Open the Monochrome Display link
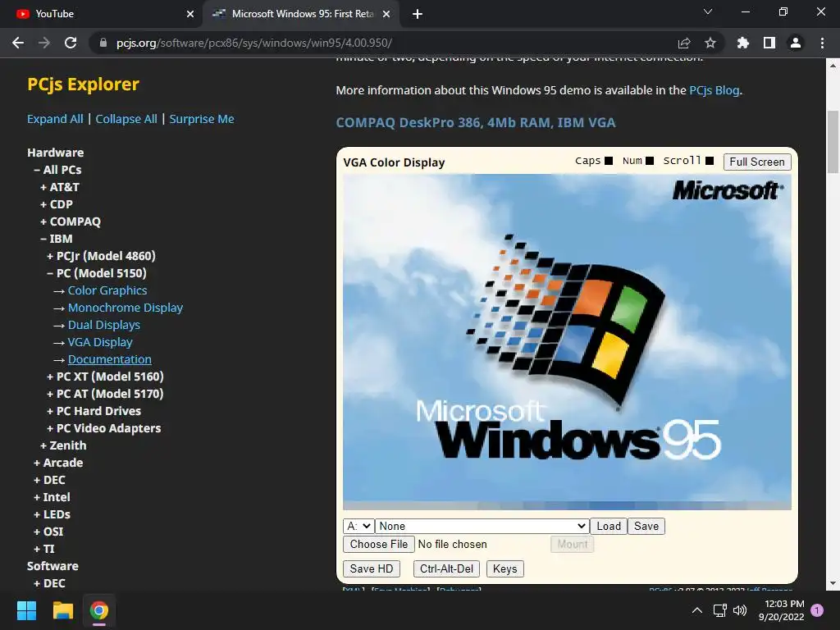Image resolution: width=840 pixels, height=630 pixels. (126, 308)
